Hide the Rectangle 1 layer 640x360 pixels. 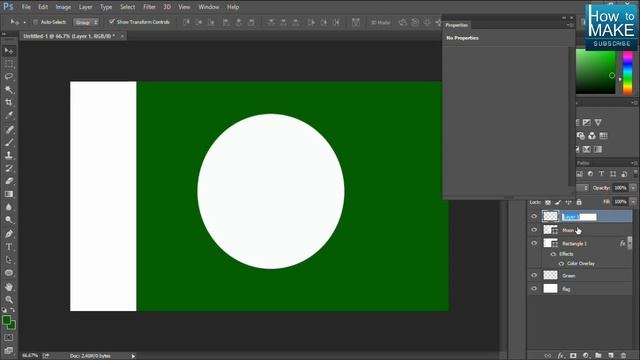pyautogui.click(x=534, y=243)
